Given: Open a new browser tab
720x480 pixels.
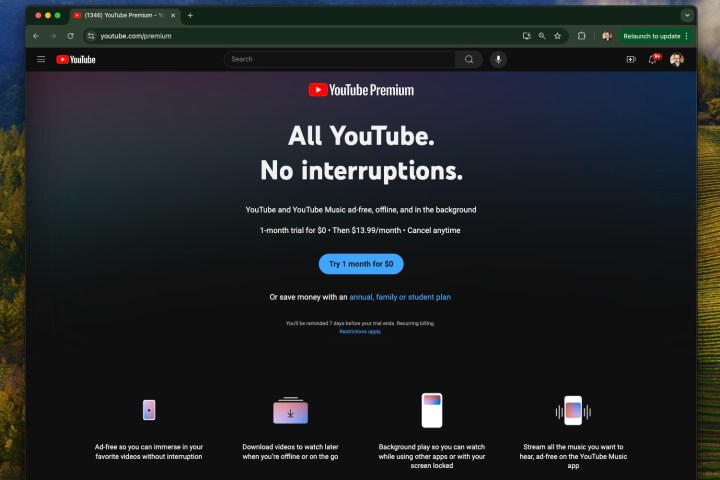Looking at the screenshot, I should (190, 15).
